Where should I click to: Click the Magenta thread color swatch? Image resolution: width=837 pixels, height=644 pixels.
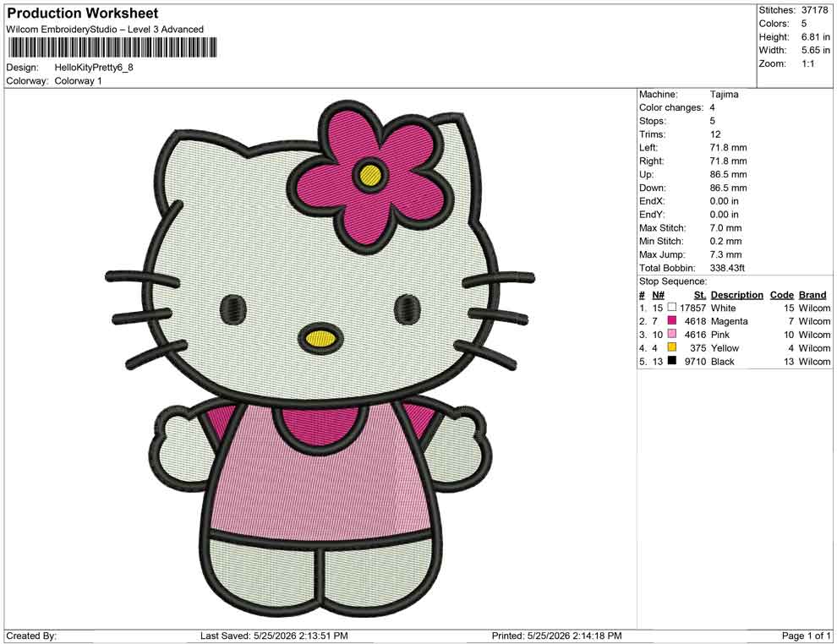pos(672,320)
